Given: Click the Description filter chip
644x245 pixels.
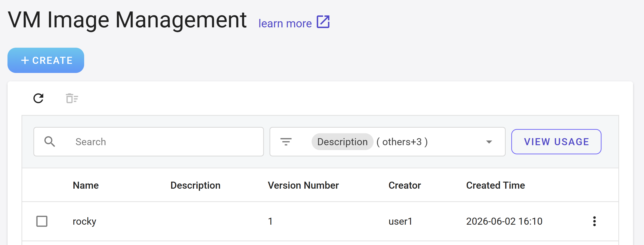Looking at the screenshot, I should tap(342, 142).
